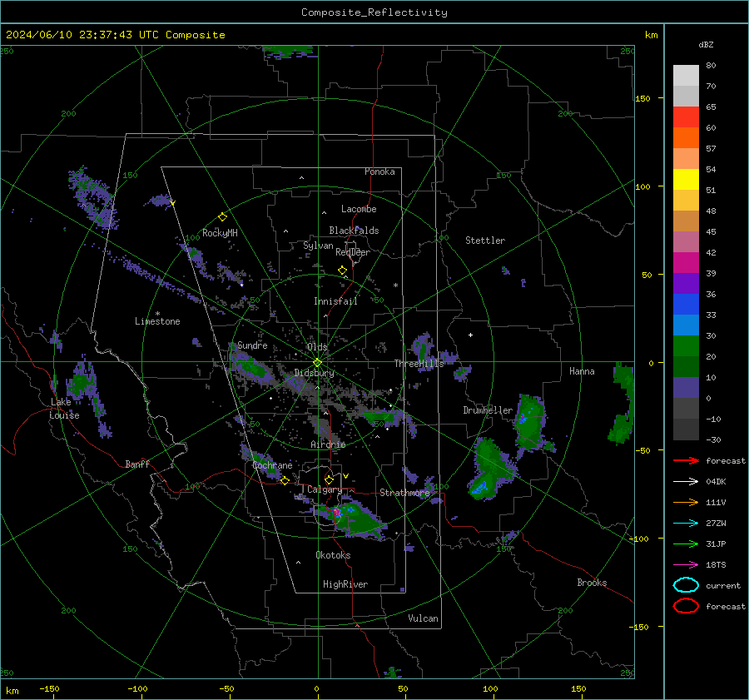This screenshot has height=700, width=749.
Task: Click the 57 value in dBZ legend
Action: (711, 149)
